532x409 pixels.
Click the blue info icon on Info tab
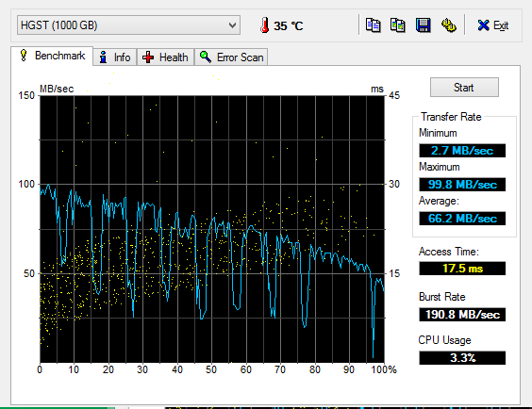tap(104, 57)
